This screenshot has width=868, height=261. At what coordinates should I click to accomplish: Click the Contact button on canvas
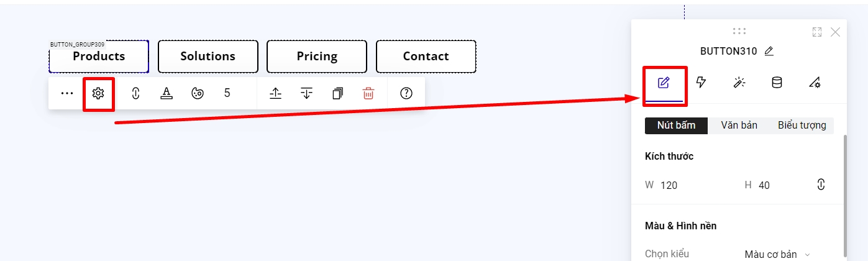click(x=426, y=57)
